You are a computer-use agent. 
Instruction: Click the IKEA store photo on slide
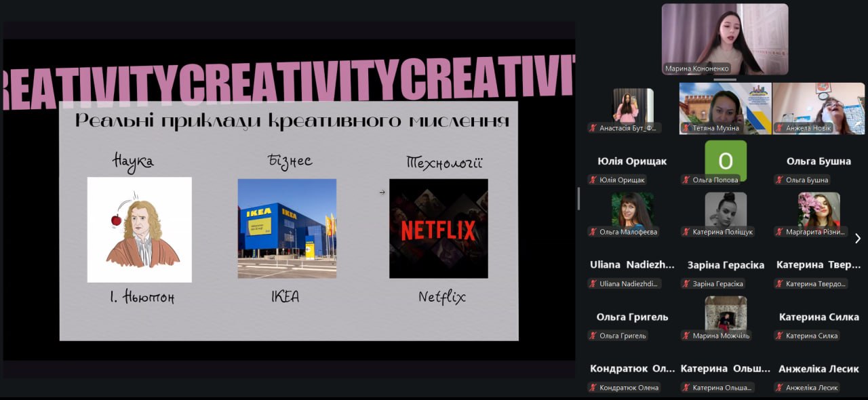click(x=287, y=228)
